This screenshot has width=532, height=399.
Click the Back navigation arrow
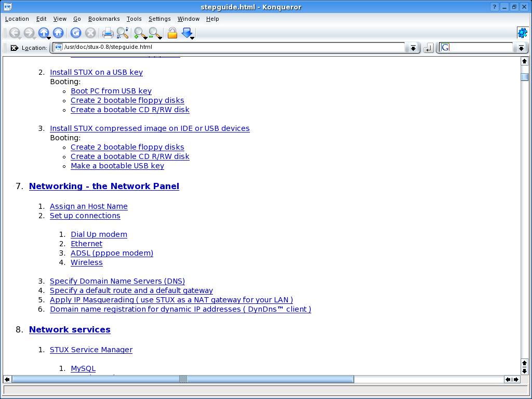pyautogui.click(x=15, y=33)
